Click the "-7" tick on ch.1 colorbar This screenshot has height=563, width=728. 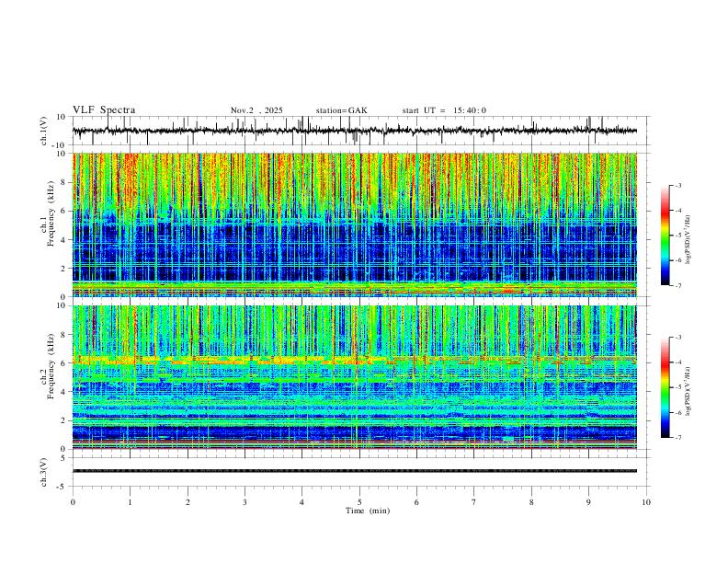678,285
